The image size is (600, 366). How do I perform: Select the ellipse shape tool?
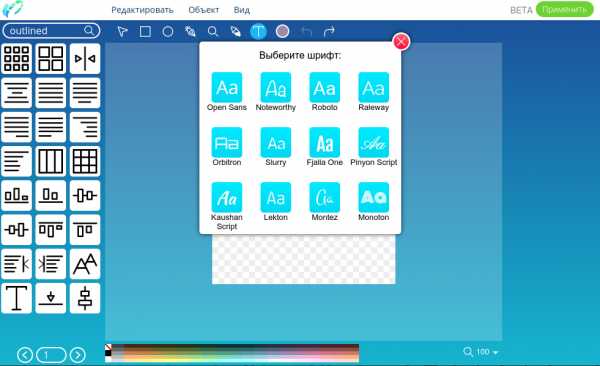(x=168, y=31)
